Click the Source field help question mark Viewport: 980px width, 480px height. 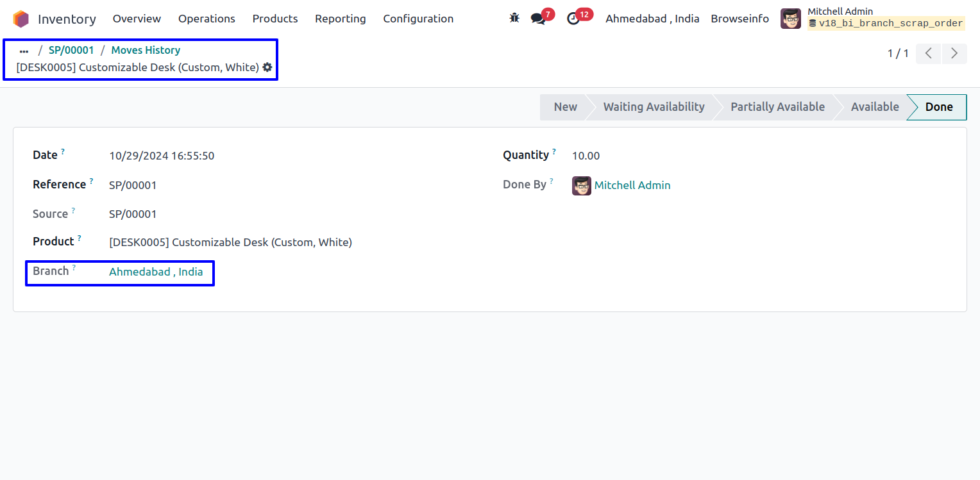point(73,210)
